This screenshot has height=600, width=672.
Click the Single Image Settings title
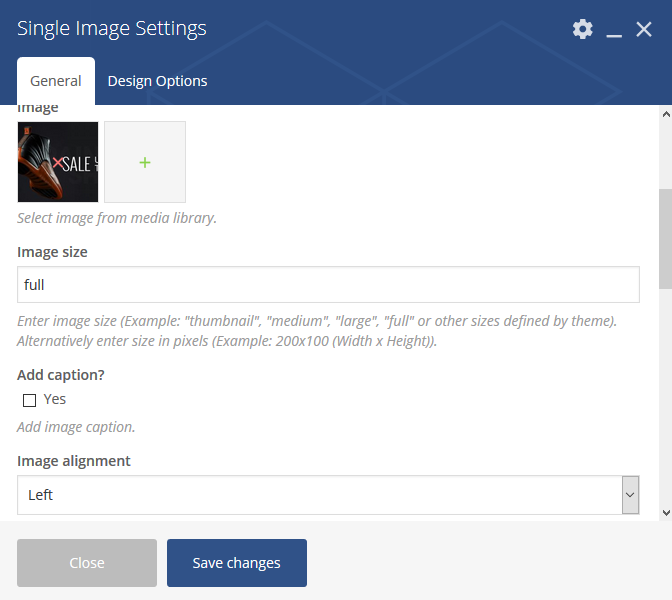(x=111, y=29)
